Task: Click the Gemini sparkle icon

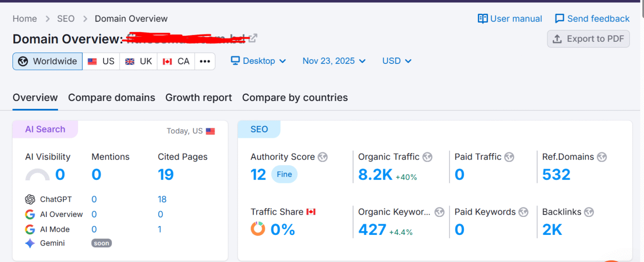Action: (30, 243)
